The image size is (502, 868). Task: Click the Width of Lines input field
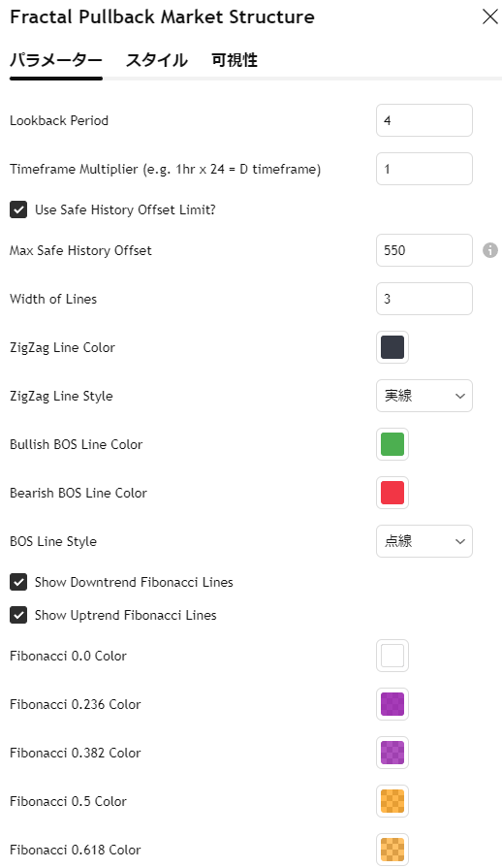pyautogui.click(x=424, y=299)
